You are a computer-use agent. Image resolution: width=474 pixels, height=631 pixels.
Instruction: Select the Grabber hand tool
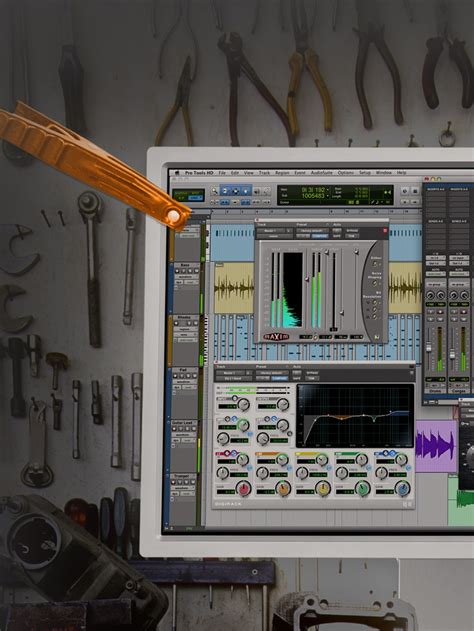pyautogui.click(x=246, y=191)
